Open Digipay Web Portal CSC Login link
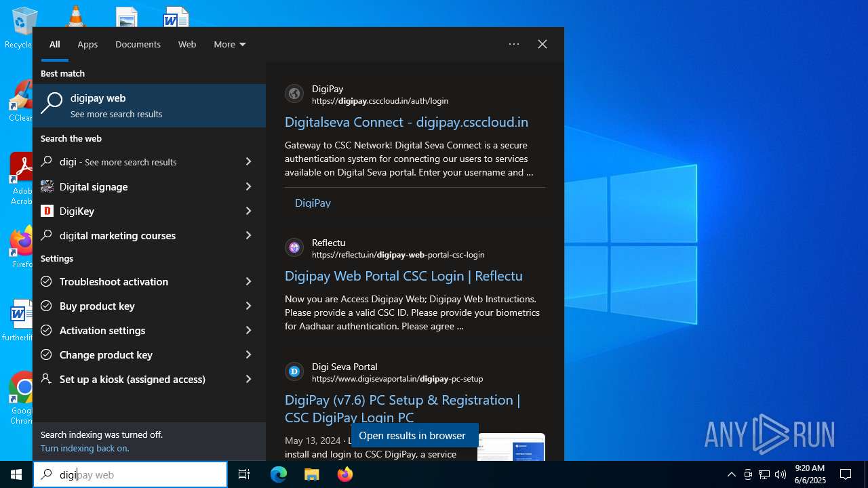Screen dimensions: 868x488 pyautogui.click(x=403, y=276)
